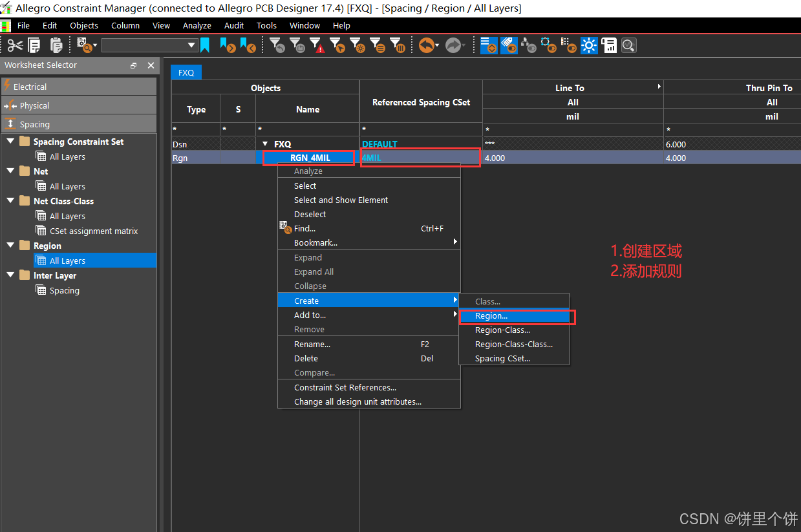Open the Tools menu
The width and height of the screenshot is (801, 532).
pos(266,25)
